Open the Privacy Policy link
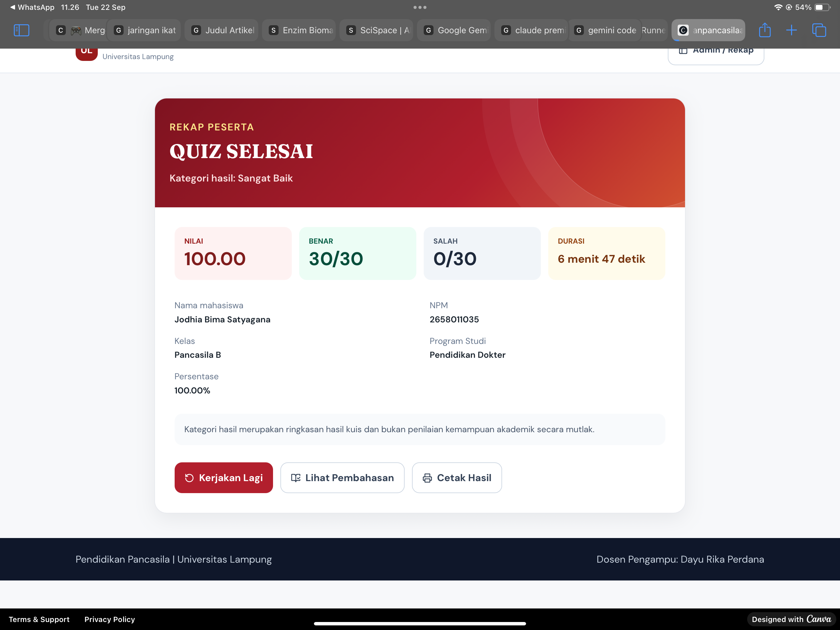Viewport: 840px width, 630px height. (x=110, y=619)
